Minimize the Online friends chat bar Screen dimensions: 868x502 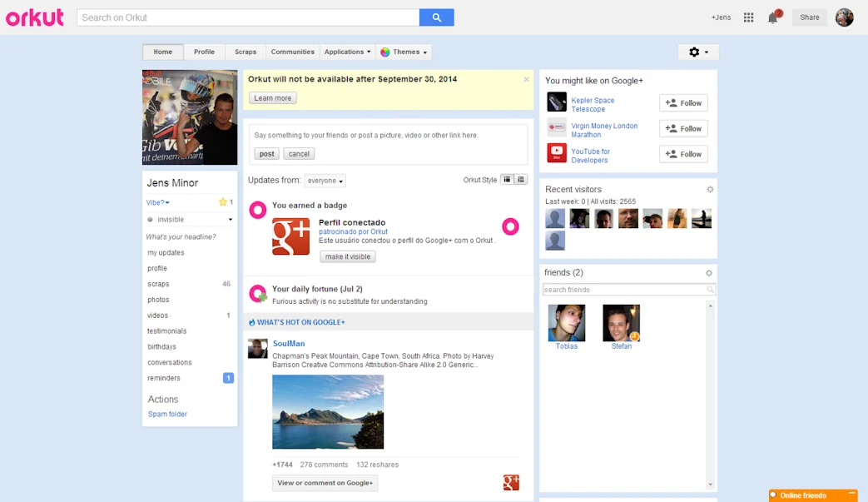pyautogui.click(x=852, y=494)
